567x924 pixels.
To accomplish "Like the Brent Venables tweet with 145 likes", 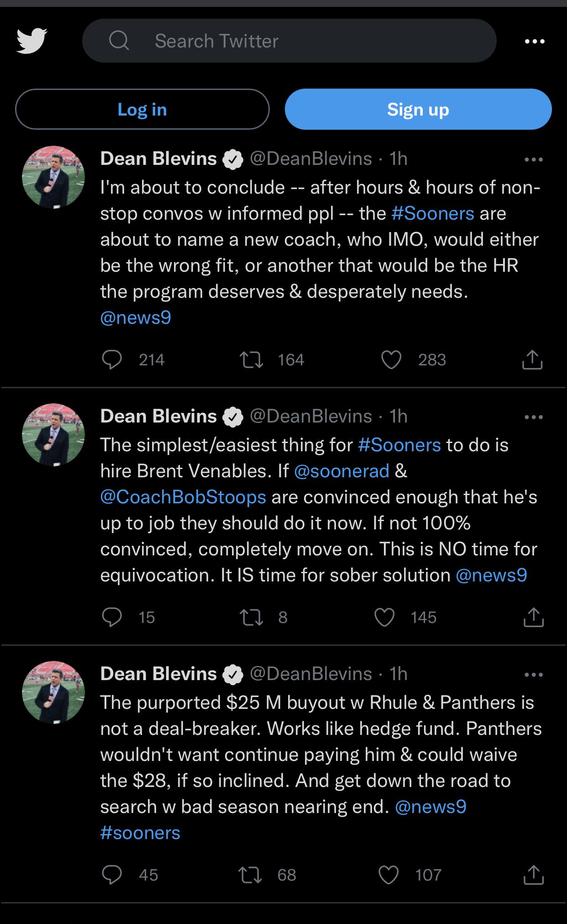I will click(384, 617).
